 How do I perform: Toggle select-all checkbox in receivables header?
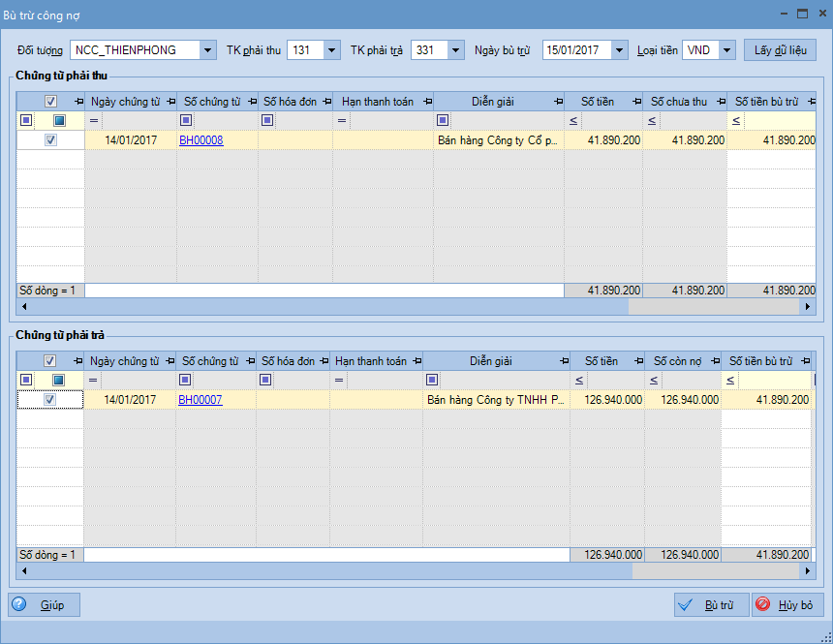50,102
